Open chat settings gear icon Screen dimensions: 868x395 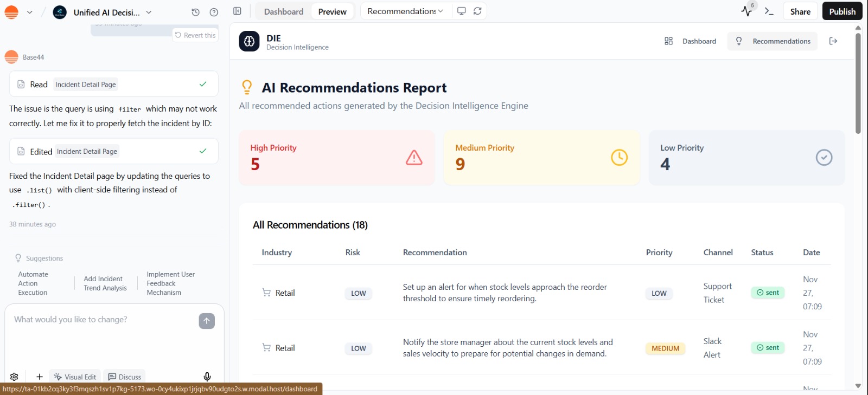click(14, 377)
